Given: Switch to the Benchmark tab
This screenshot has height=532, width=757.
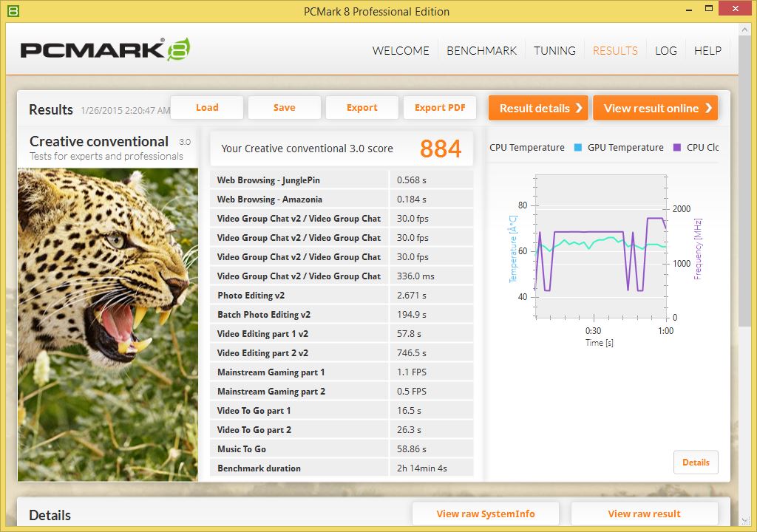Looking at the screenshot, I should point(481,51).
